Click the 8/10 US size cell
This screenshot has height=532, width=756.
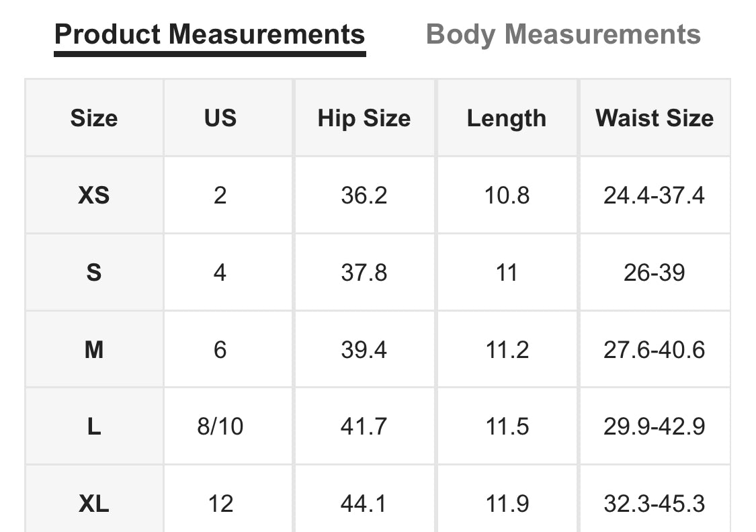pos(220,427)
